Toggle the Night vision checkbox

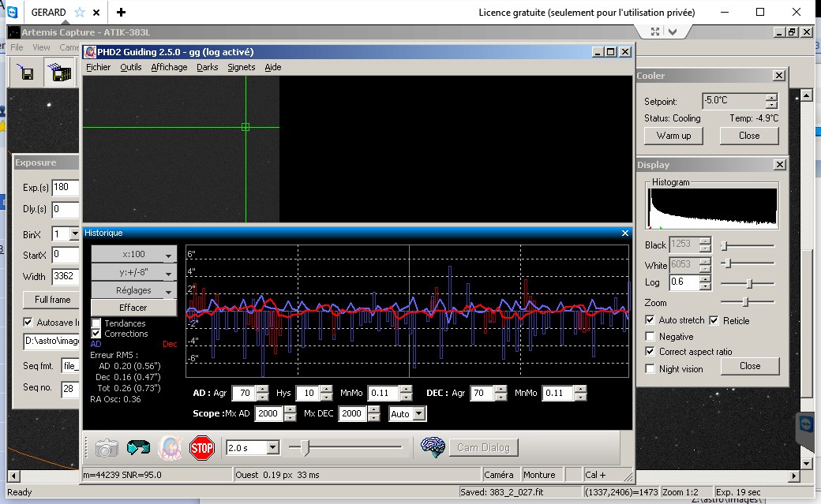[x=650, y=369]
